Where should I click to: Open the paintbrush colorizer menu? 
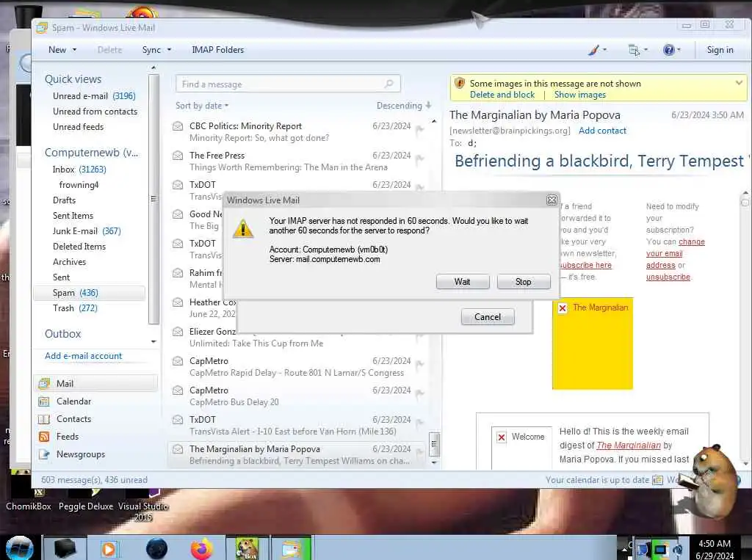[x=597, y=50]
